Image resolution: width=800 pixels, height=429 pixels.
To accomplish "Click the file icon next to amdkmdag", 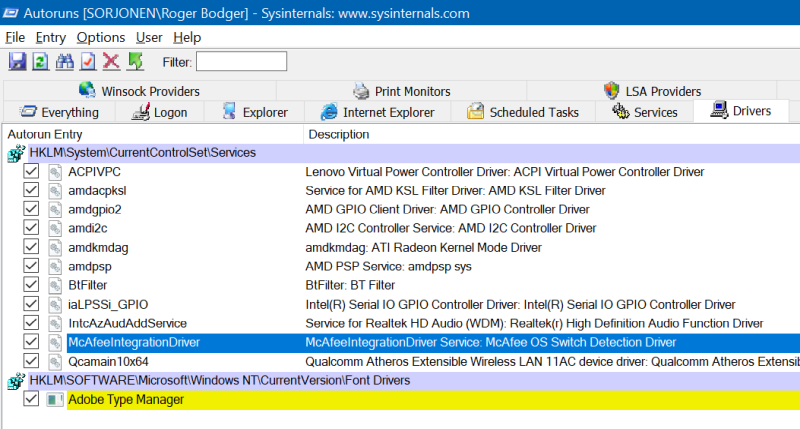I will click(56, 248).
